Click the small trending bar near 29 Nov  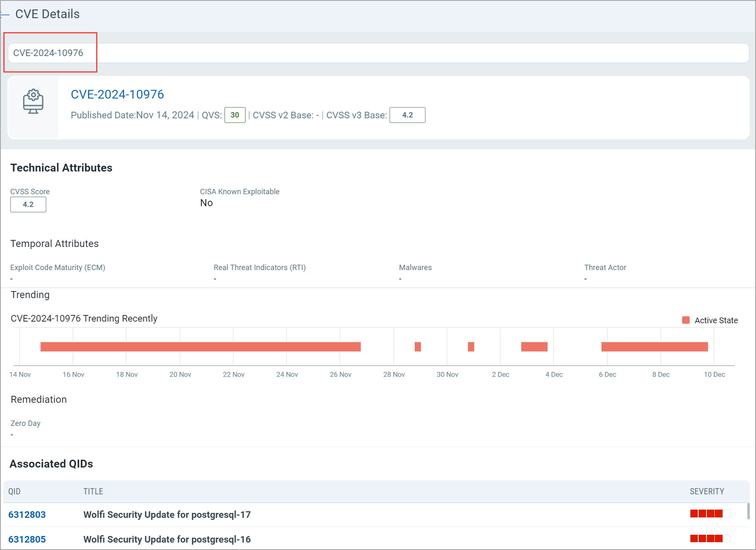418,347
